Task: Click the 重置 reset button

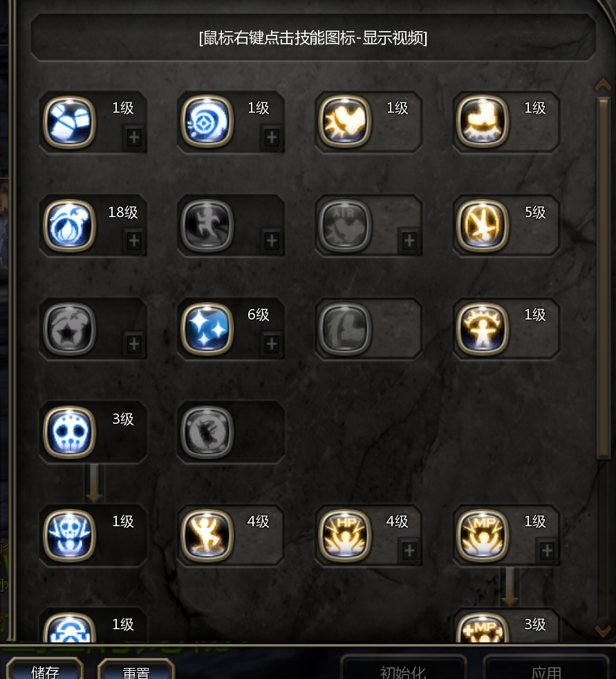Action: 136,669
